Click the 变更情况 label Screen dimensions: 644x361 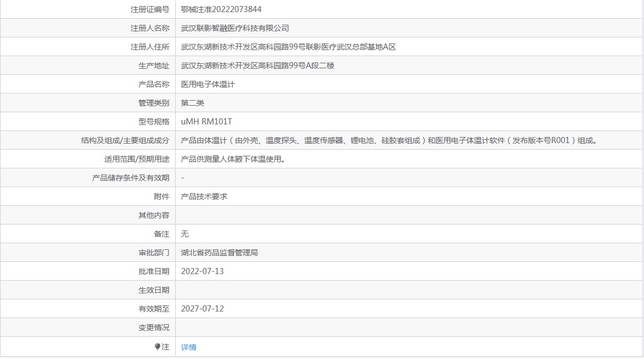click(154, 327)
